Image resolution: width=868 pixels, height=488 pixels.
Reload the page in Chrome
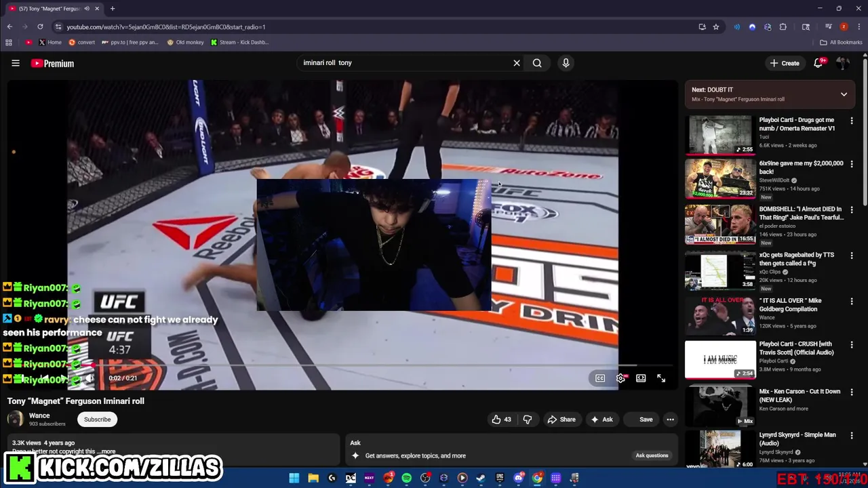[x=40, y=26]
